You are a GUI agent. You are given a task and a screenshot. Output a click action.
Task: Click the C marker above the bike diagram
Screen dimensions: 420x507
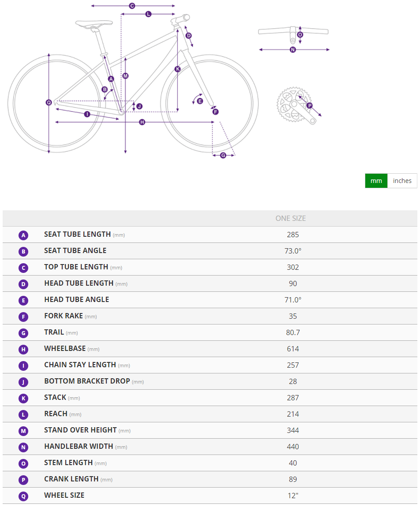coord(132,6)
